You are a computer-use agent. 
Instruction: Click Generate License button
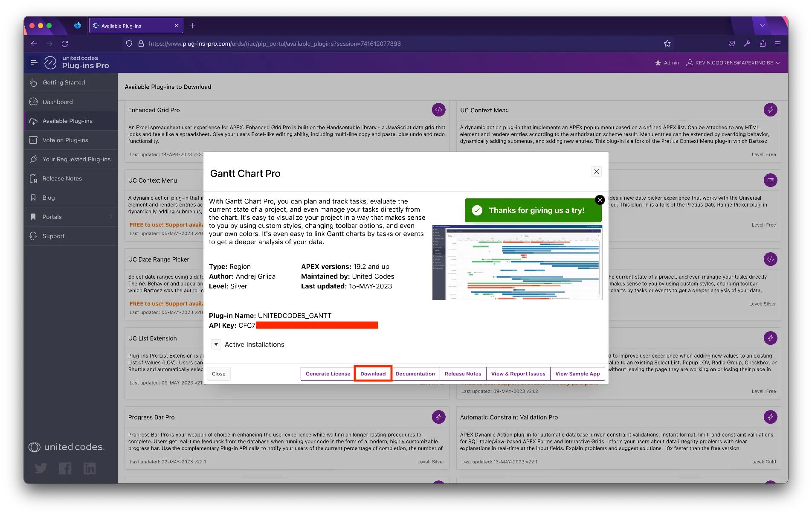tap(328, 374)
